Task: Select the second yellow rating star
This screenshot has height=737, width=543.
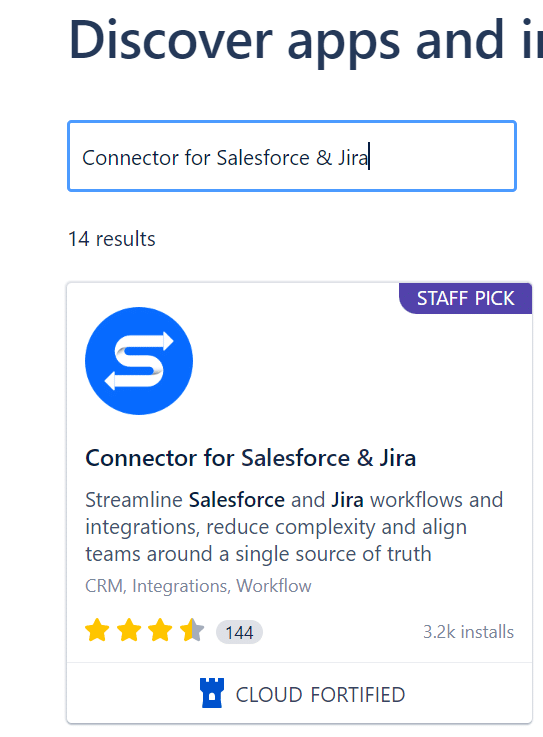Action: [129, 630]
